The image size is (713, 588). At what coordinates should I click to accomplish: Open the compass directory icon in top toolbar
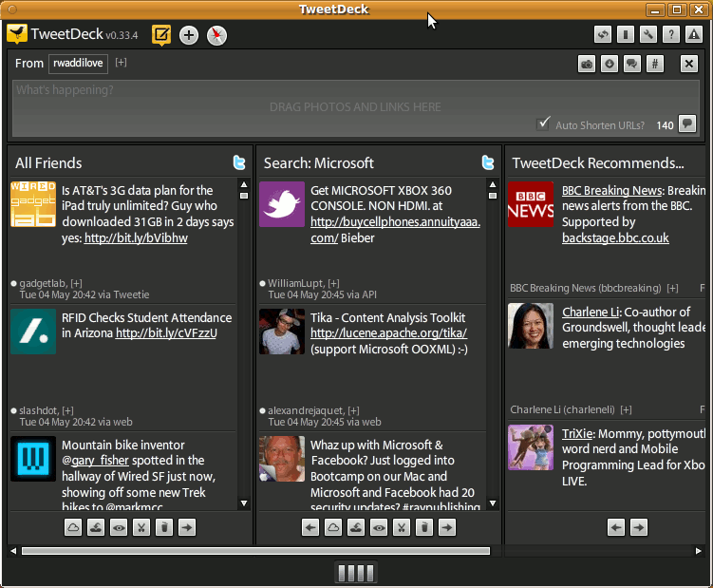217,35
